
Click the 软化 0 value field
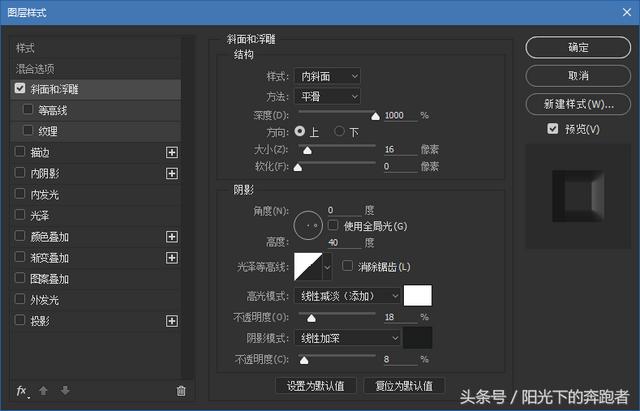point(400,166)
